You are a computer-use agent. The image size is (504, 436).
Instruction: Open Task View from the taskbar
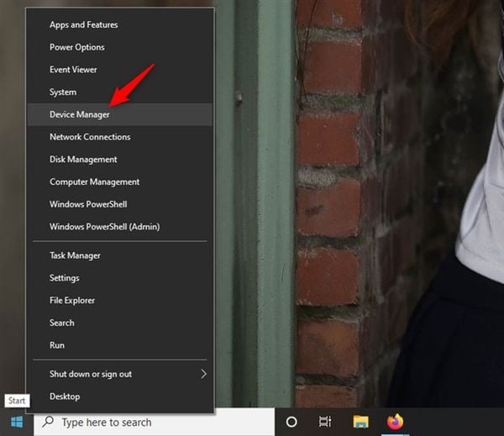[326, 422]
